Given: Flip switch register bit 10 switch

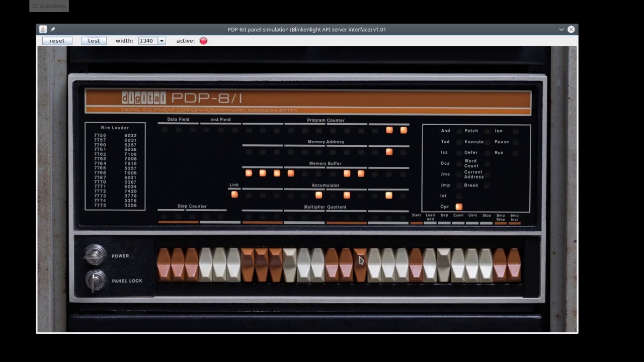Looking at the screenshot, I should (x=388, y=264).
